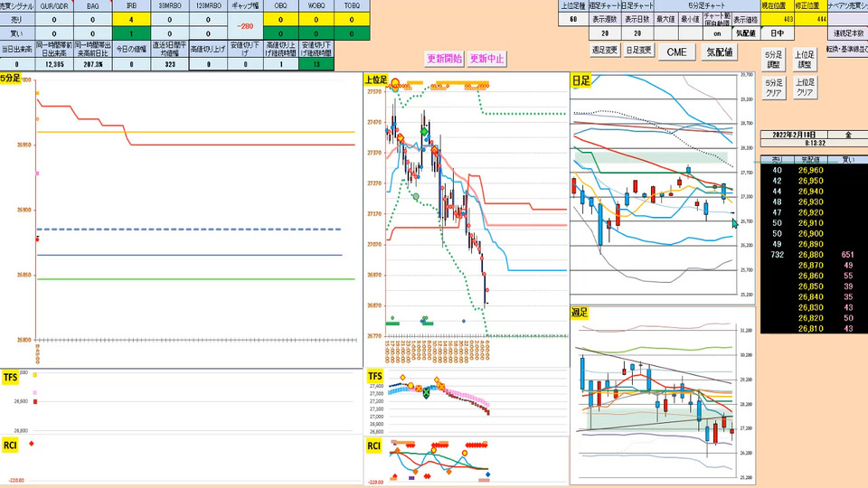Screen dimensions: 868x488
Task: Click the ギャップ幅 value -280
Action: point(245,26)
